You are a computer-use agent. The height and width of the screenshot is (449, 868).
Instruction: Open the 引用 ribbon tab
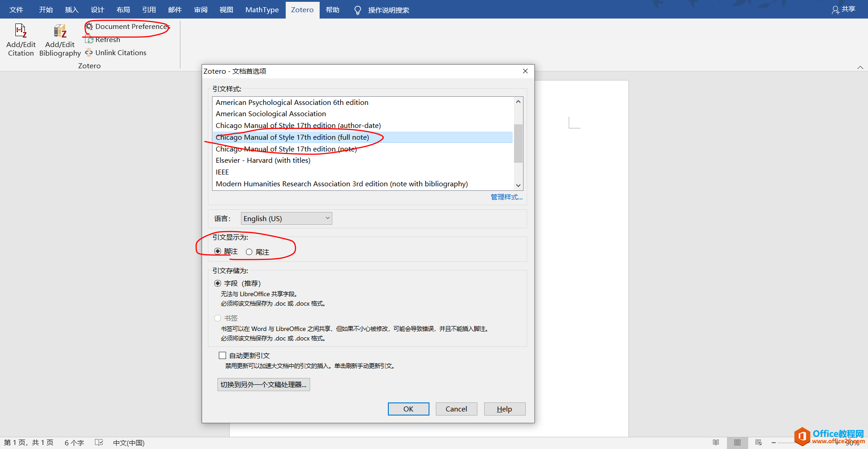tap(149, 9)
